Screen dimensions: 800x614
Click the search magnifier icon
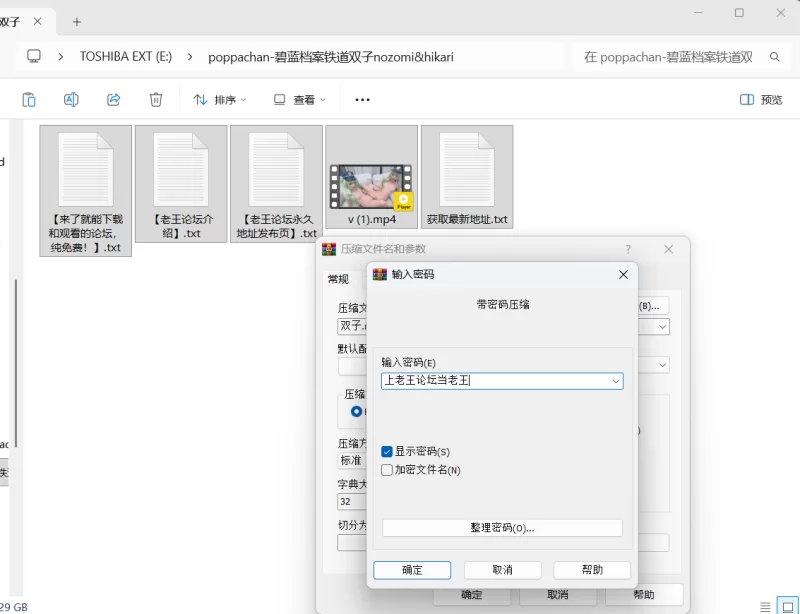coord(774,57)
